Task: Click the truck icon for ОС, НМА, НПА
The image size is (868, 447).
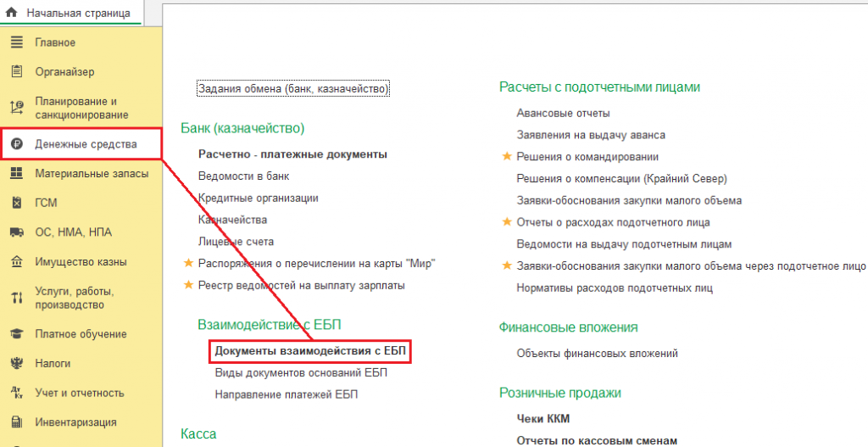Action: point(17,232)
